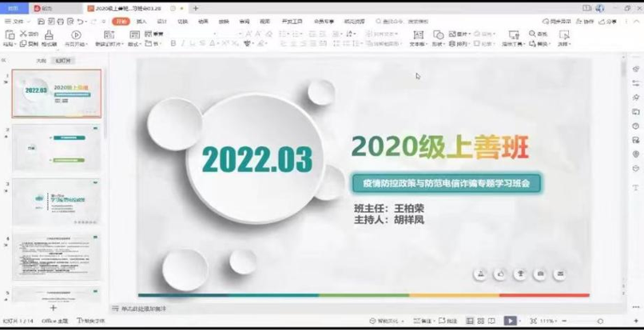The image size is (644, 336).
Task: Click the Format Painter (格式刷) icon
Action: click(49, 36)
